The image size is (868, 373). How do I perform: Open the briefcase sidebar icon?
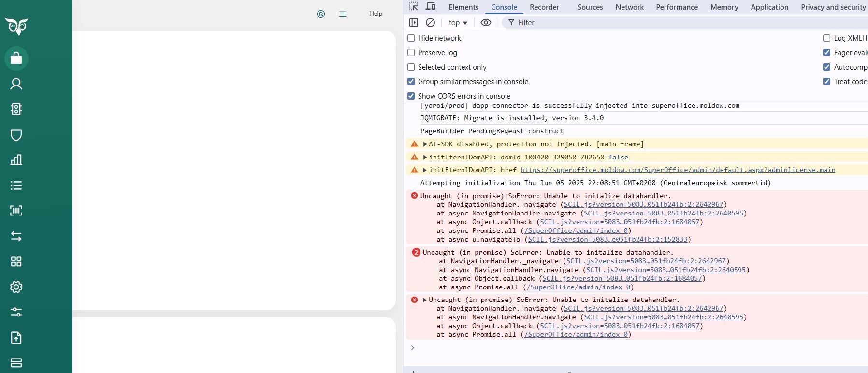[x=16, y=58]
